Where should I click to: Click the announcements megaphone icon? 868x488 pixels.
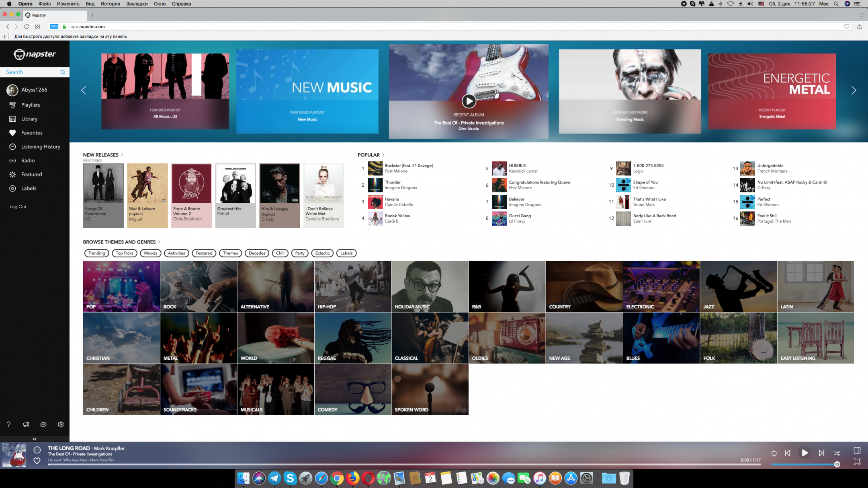26,424
